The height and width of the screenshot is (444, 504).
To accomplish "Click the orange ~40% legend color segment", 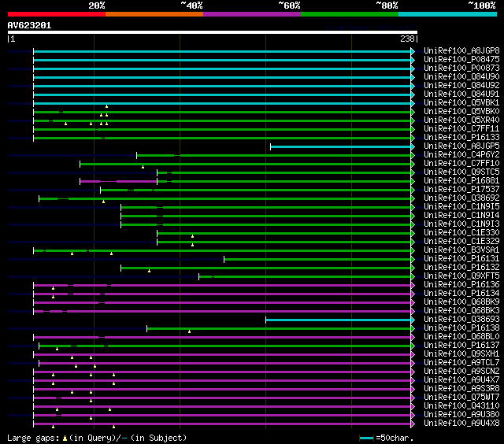I will pyautogui.click(x=154, y=14).
